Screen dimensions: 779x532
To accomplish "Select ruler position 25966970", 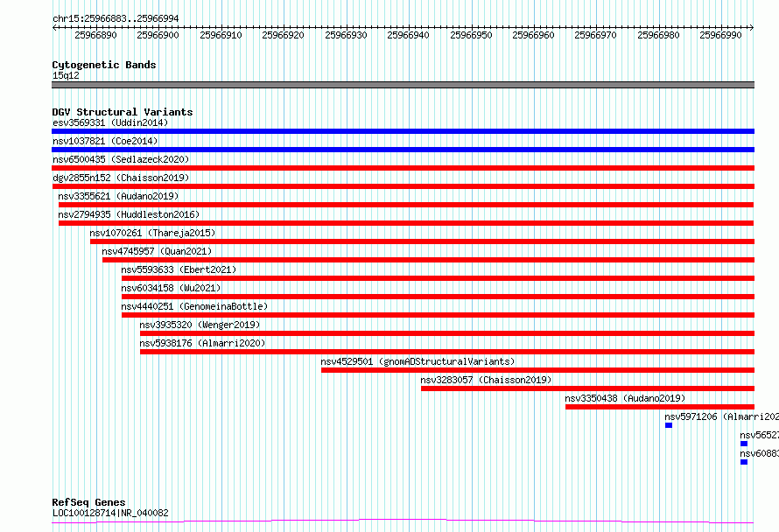I will tap(596, 35).
